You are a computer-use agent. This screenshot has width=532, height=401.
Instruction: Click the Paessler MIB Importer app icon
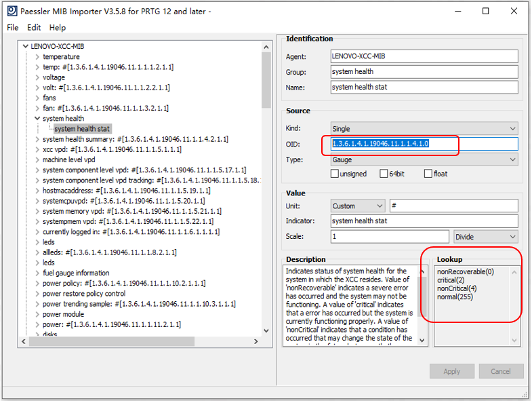pyautogui.click(x=12, y=12)
